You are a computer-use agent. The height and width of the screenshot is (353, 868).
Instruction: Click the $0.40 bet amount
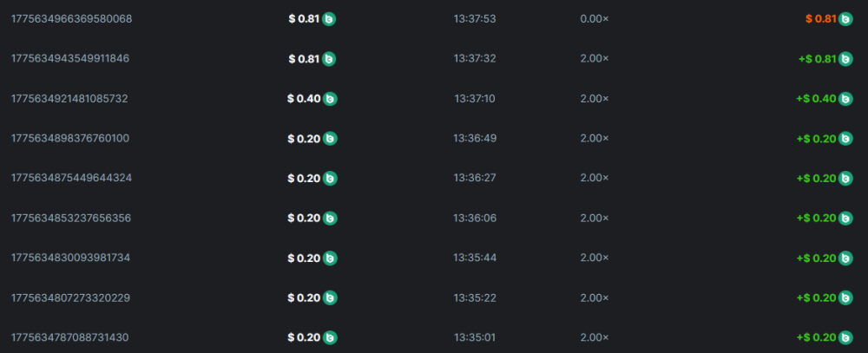click(x=304, y=99)
